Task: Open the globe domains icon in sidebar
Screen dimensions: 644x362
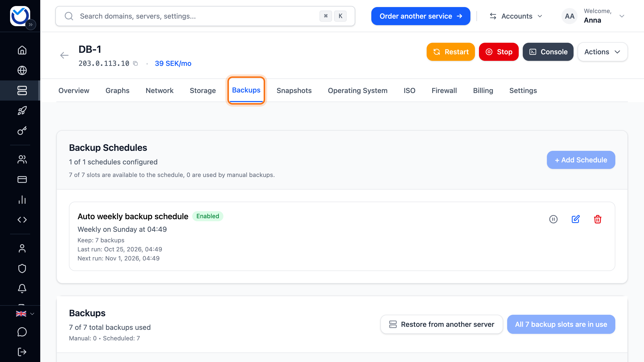Action: tap(22, 70)
